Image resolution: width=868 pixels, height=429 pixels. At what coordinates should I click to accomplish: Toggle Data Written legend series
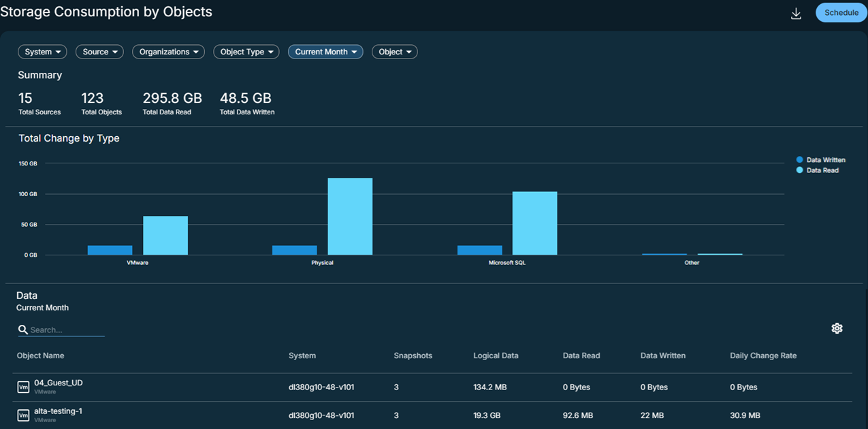[820, 160]
